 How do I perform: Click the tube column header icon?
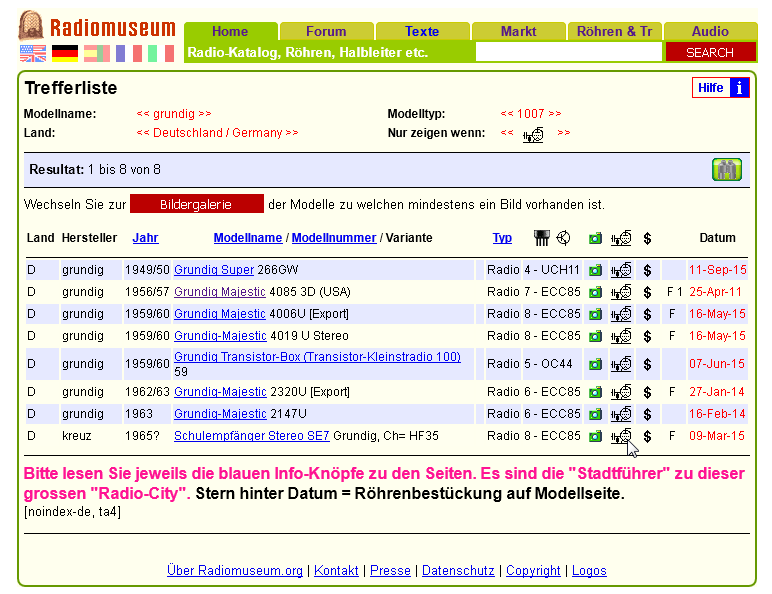[x=541, y=238]
